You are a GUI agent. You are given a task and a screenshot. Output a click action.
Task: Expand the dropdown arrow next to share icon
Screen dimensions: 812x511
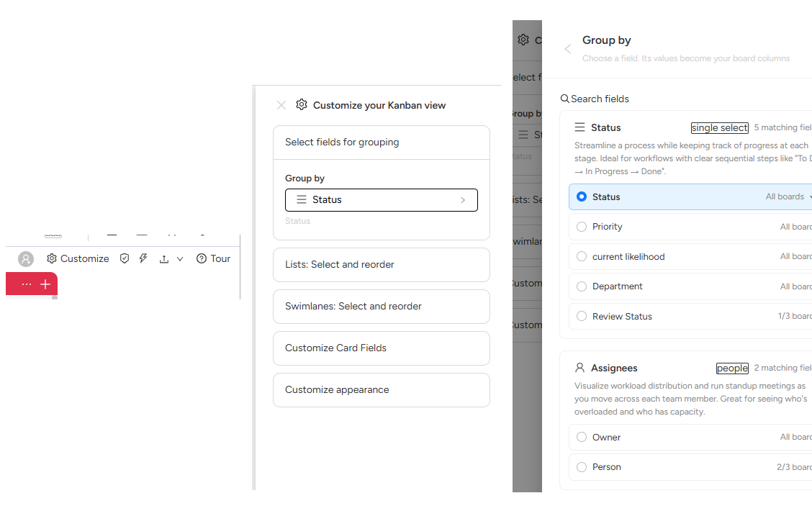[x=180, y=259]
